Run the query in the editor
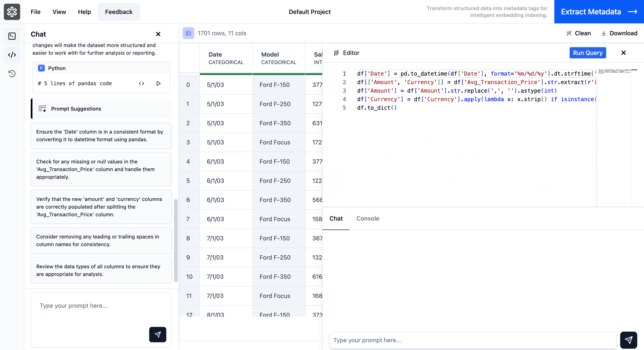 [x=587, y=53]
